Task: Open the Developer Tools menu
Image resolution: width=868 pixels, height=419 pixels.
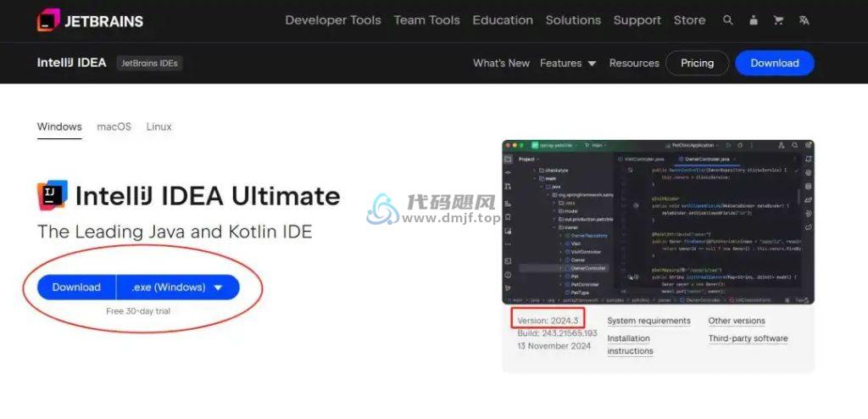Action: coord(333,20)
